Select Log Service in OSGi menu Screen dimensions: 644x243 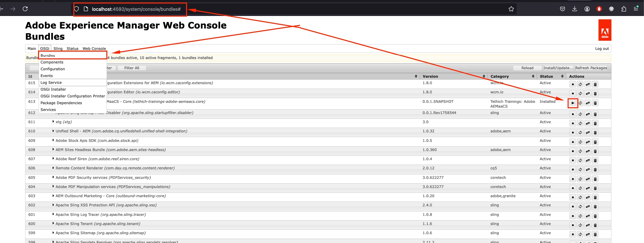[73, 82]
